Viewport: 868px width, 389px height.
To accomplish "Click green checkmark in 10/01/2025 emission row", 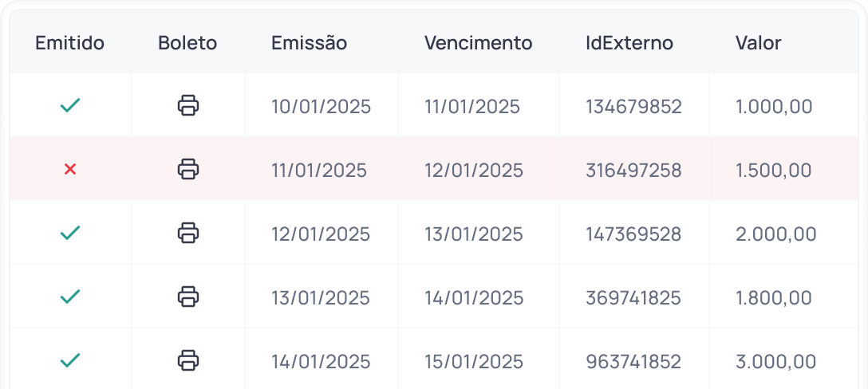I will tap(70, 105).
